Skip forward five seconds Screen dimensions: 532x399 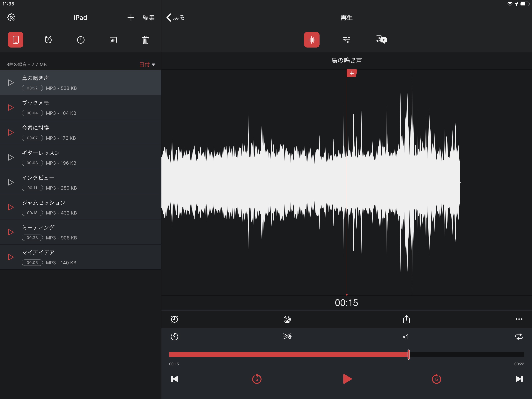[x=436, y=379]
